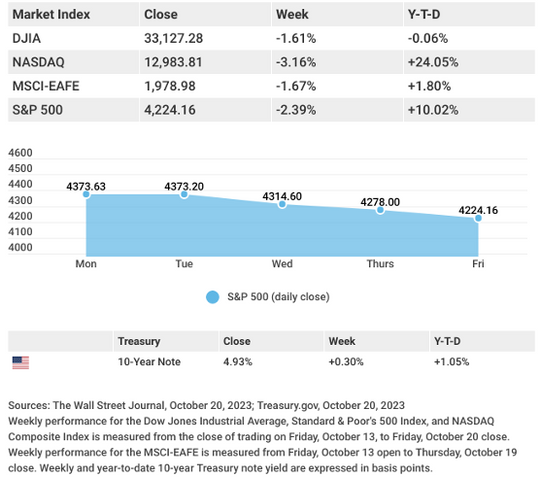The width and height of the screenshot is (540, 482).
Task: Click the 4.93% Treasury close value
Action: [x=238, y=362]
